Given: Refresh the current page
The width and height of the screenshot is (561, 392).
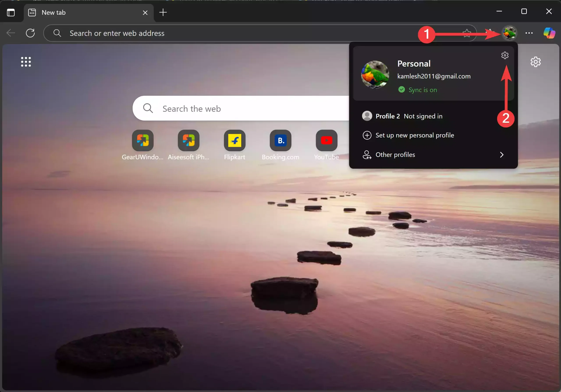Looking at the screenshot, I should pos(30,33).
